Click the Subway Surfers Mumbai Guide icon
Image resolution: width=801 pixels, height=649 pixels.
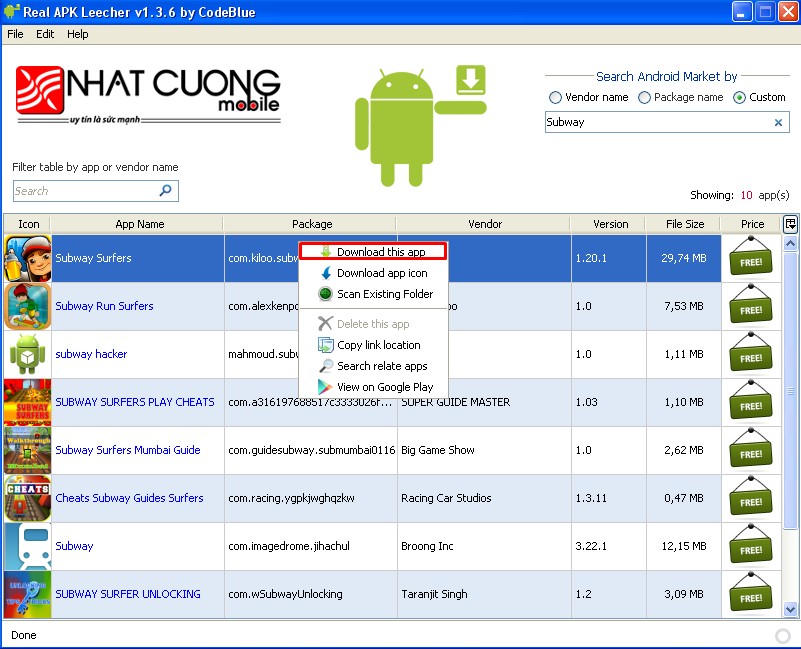28,450
